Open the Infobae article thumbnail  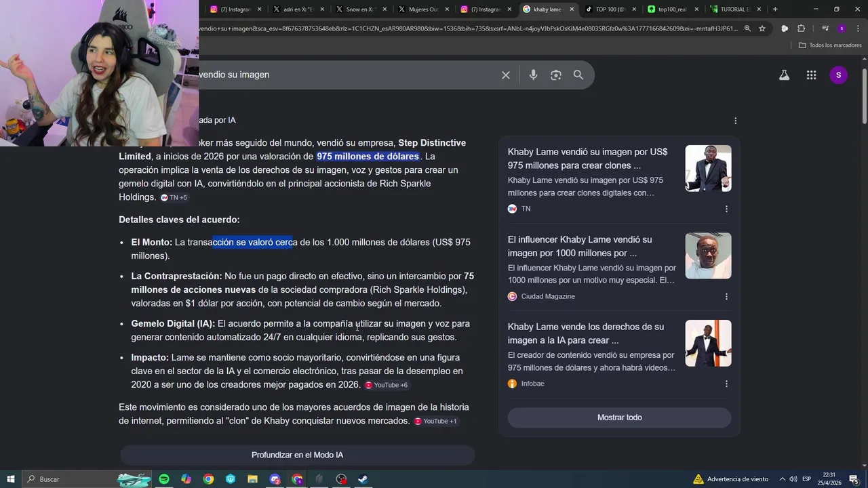708,344
